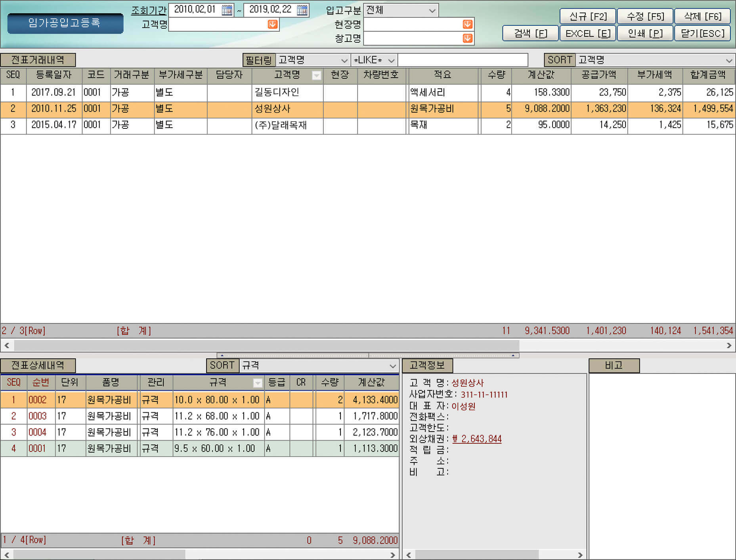This screenshot has height=560, width=736.
Task: Open 고객명 column filter in top grid
Action: [x=316, y=76]
